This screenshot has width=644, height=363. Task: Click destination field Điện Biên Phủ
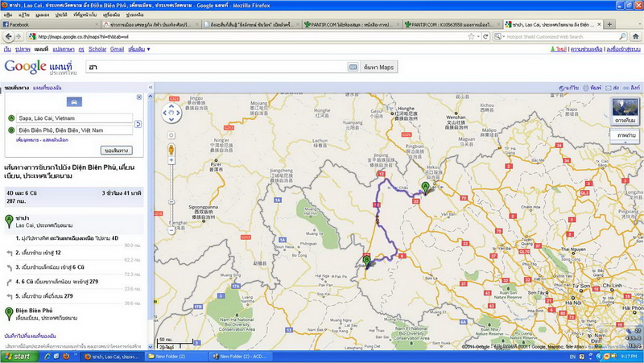pyautogui.click(x=74, y=130)
